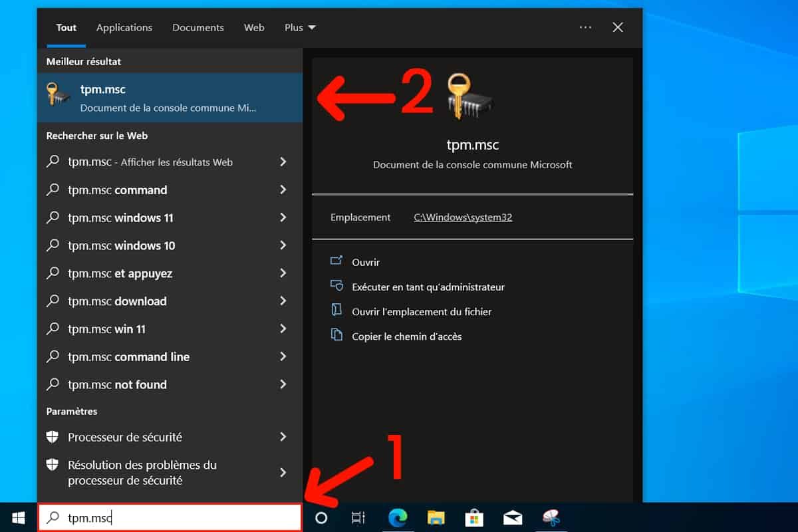The image size is (798, 532).
Task: Open the Windows Start menu
Action: coord(18,517)
